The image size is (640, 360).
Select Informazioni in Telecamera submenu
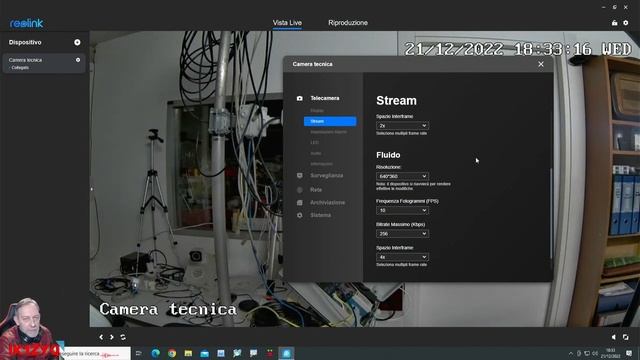click(321, 164)
